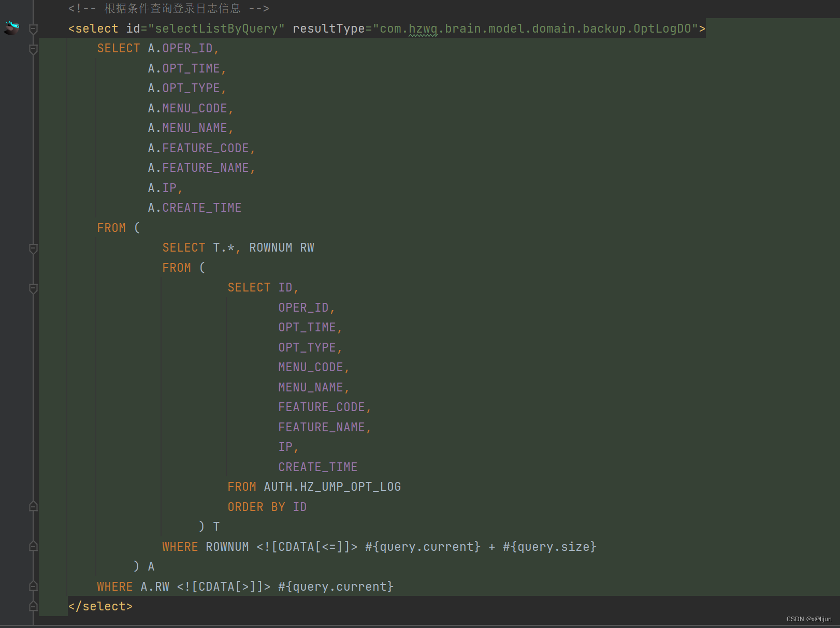
Task: Click the unprefixed MENU_CODE, column
Action: (x=314, y=367)
